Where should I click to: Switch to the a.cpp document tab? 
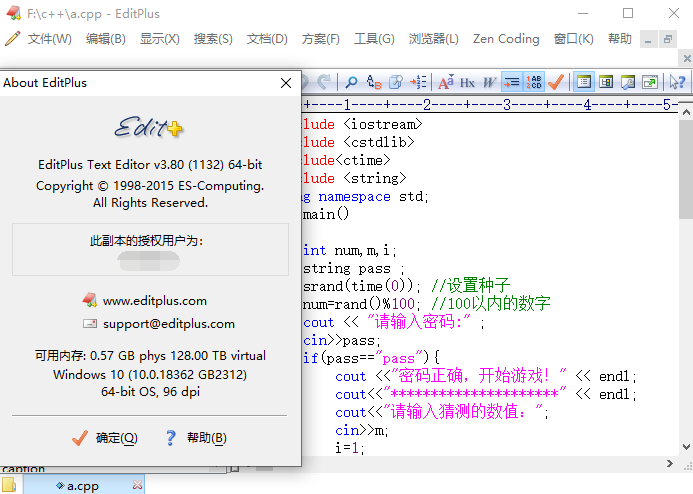click(x=83, y=486)
